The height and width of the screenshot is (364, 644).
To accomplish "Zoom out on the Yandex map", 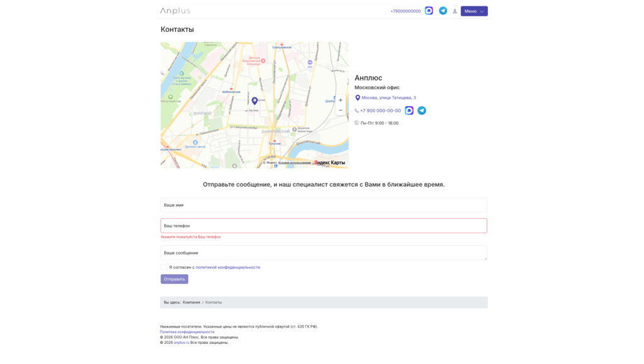I will [x=340, y=111].
